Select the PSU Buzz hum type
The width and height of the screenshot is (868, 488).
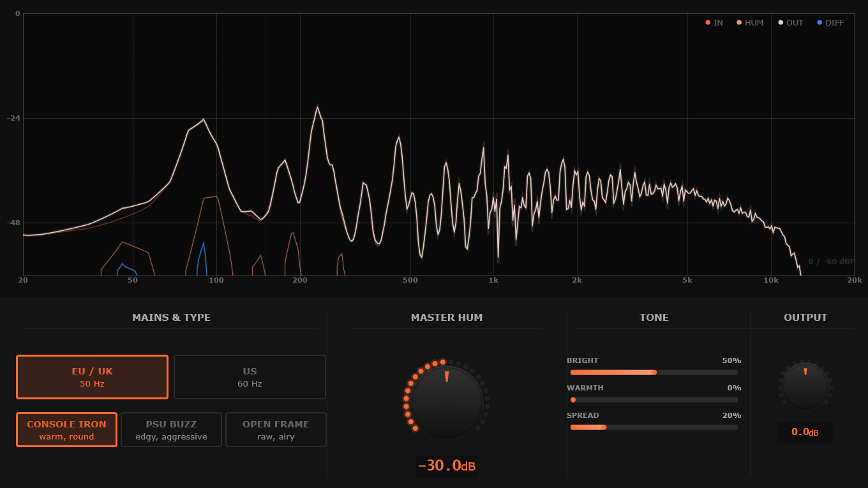(171, 430)
